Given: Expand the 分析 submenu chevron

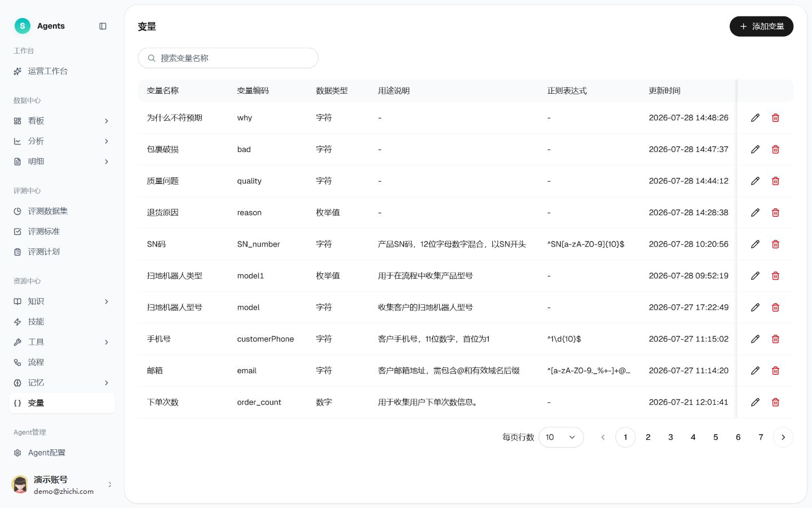Looking at the screenshot, I should pos(107,141).
